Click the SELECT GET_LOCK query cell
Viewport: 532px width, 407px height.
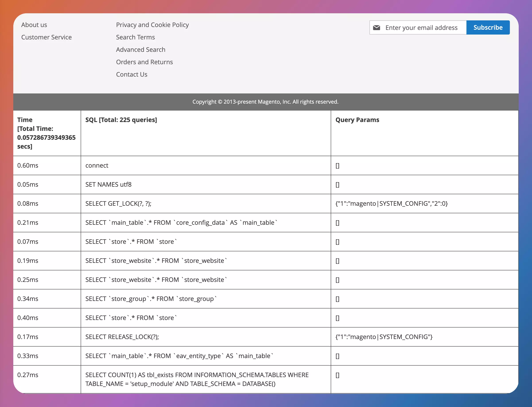[206, 203]
